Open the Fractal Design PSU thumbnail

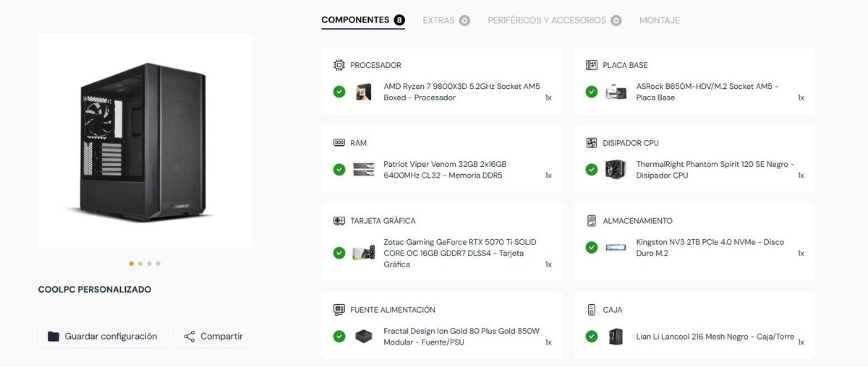pos(364,337)
